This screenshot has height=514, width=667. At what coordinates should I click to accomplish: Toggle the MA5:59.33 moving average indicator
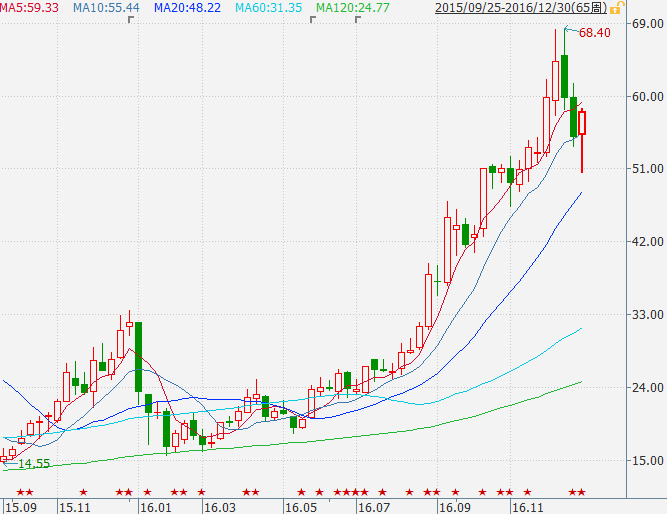click(30, 7)
